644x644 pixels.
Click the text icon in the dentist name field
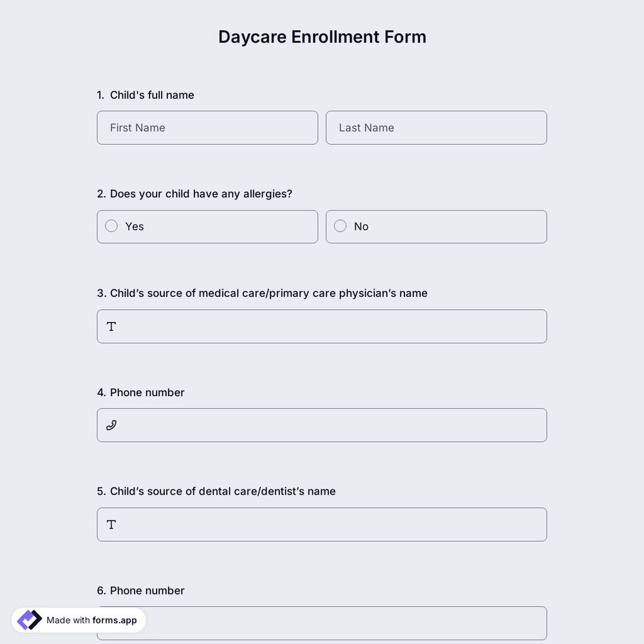[x=111, y=524]
